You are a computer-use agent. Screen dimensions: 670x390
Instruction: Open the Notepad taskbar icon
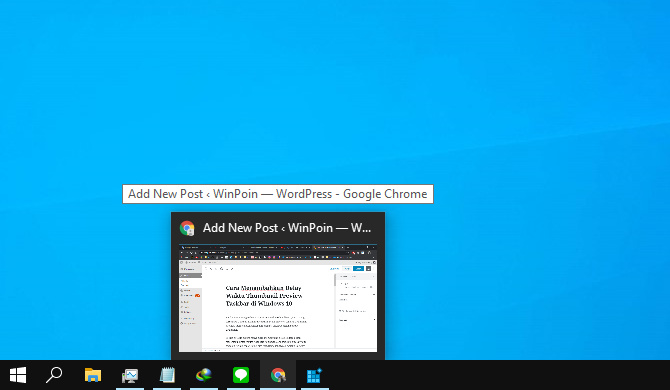point(167,375)
